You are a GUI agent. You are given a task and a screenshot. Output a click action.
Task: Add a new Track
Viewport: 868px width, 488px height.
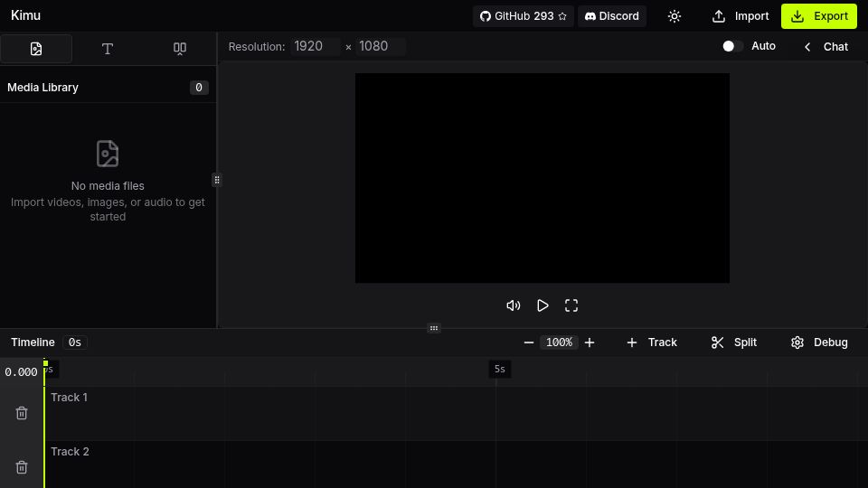652,343
